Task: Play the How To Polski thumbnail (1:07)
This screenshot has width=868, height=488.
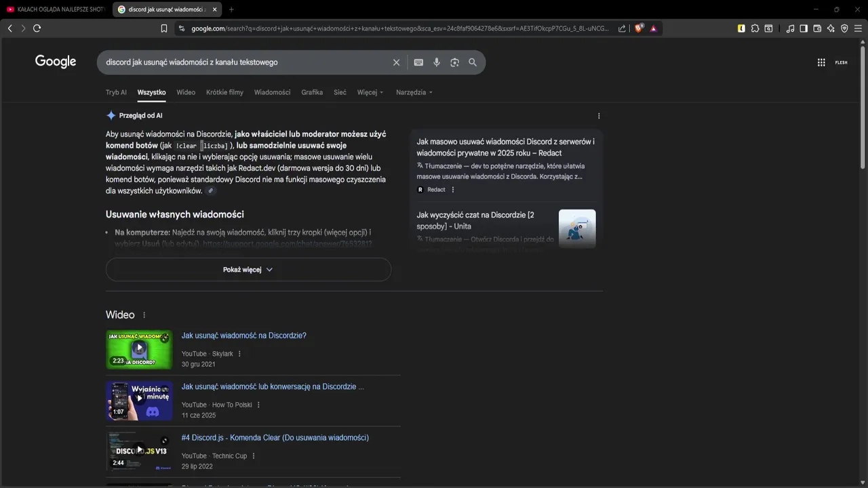Action: pyautogui.click(x=139, y=401)
